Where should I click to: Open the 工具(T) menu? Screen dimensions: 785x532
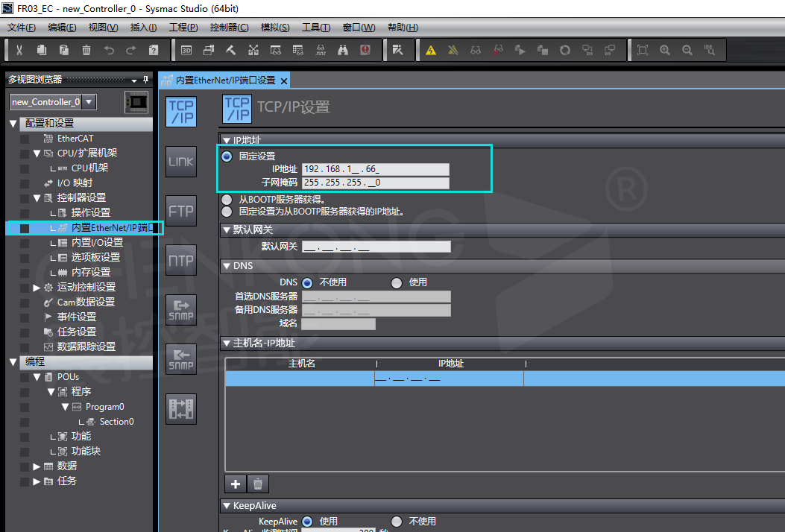tap(315, 28)
